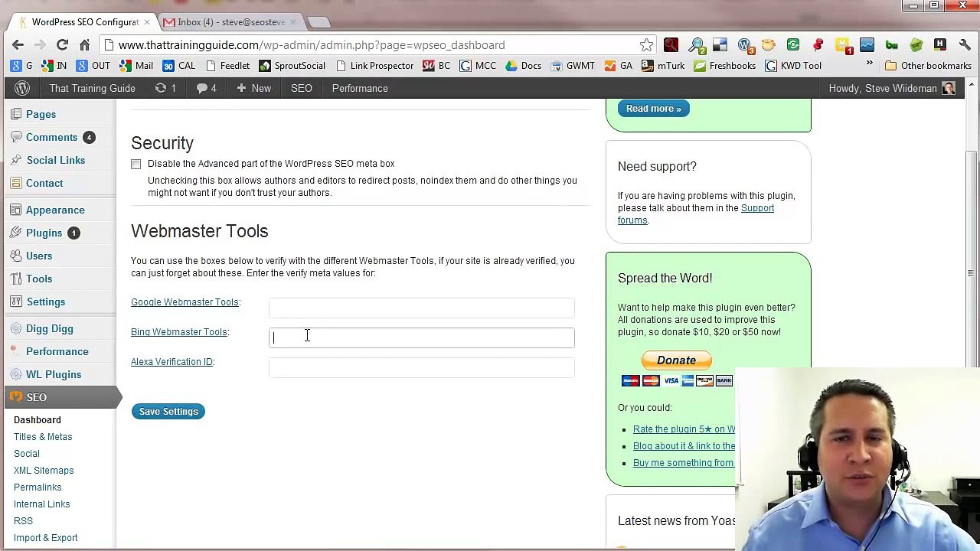Screen dimensions: 980x551
Task: Open the Social submenu item
Action: tap(27, 454)
